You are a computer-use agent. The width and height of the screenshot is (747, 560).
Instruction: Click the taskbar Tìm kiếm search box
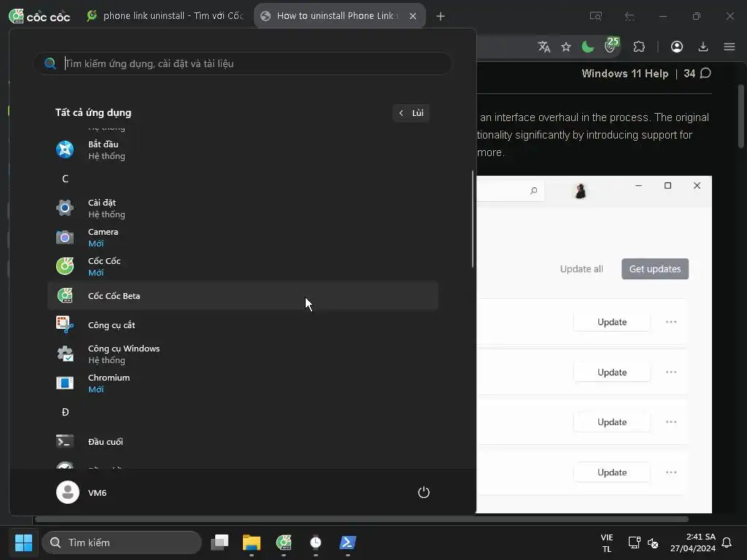(122, 542)
